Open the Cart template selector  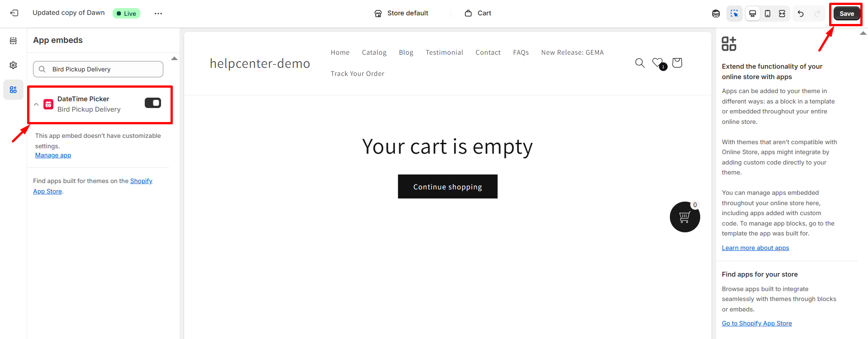click(x=478, y=13)
